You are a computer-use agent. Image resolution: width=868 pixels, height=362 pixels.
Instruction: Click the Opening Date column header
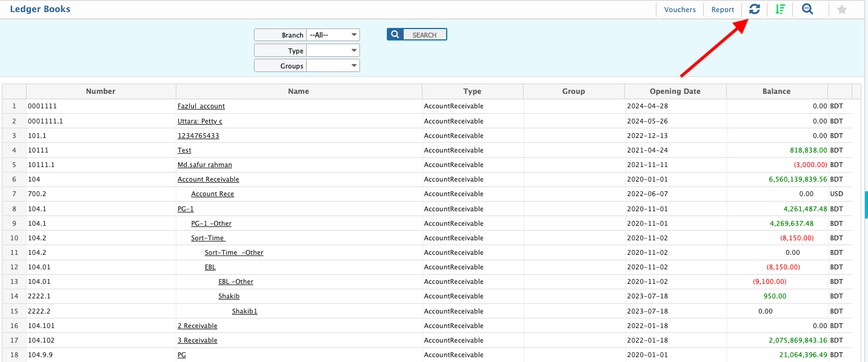tap(675, 91)
